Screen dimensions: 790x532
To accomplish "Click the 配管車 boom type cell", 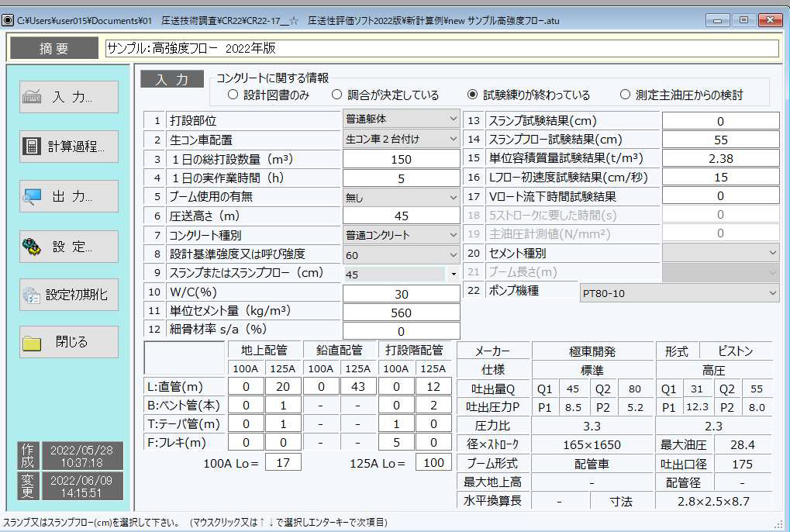I will 592,464.
